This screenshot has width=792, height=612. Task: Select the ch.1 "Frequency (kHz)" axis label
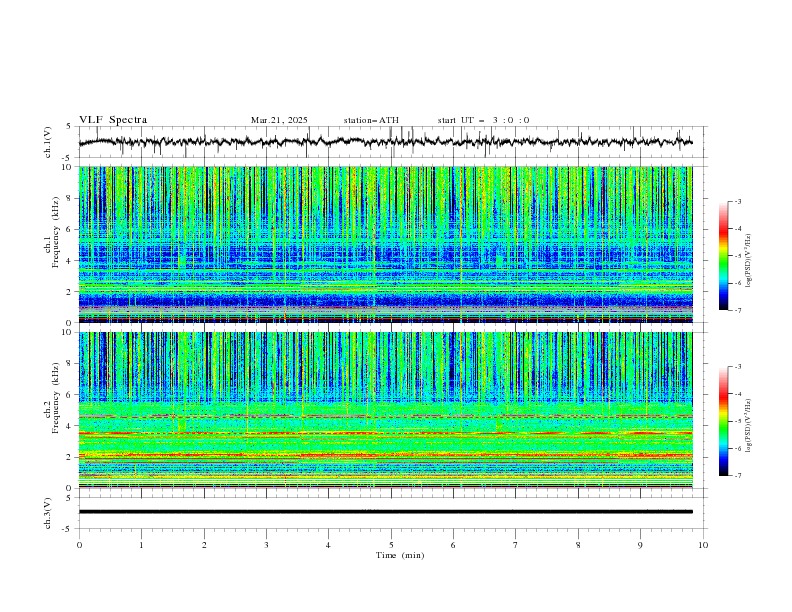tap(56, 230)
